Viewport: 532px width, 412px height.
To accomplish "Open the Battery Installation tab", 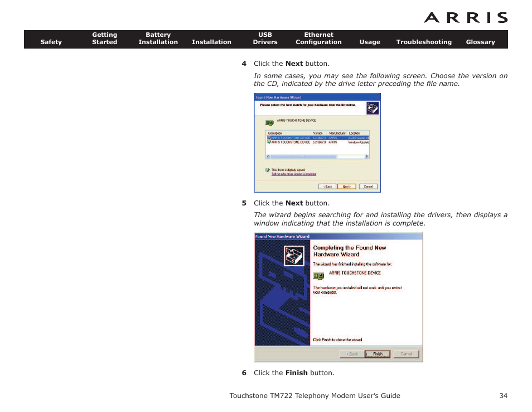I will [158, 39].
